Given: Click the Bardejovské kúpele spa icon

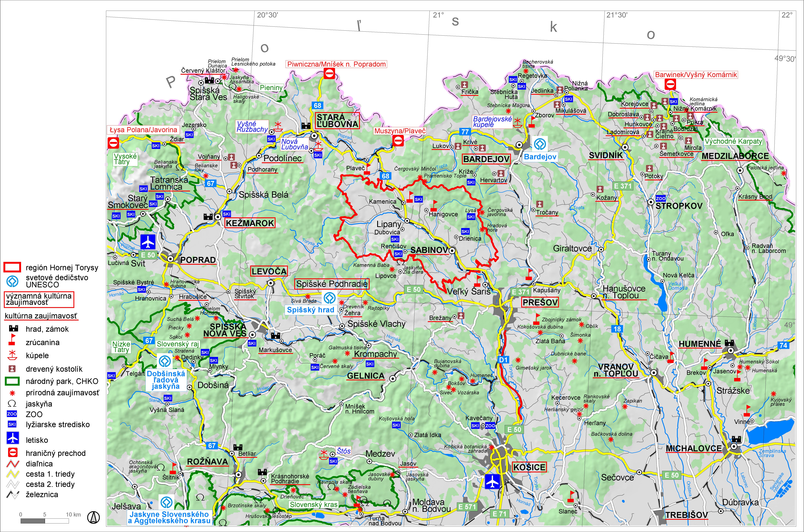Looking at the screenshot, I should (x=517, y=123).
